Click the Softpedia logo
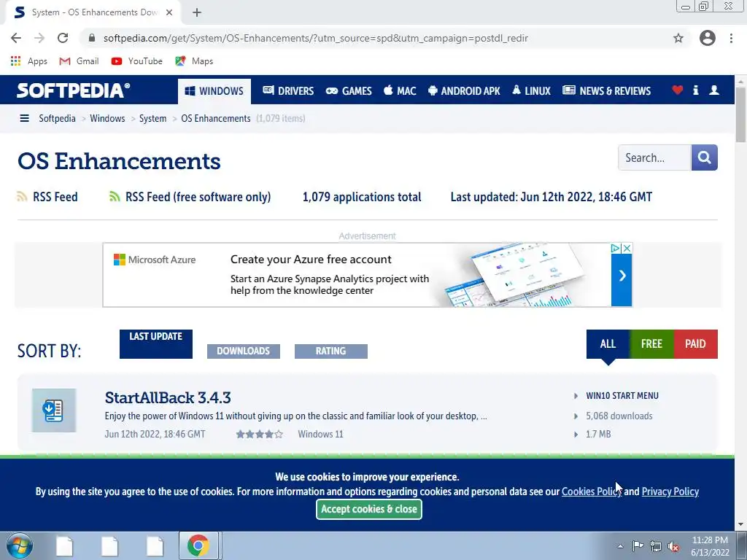This screenshot has width=747, height=560. click(x=74, y=90)
